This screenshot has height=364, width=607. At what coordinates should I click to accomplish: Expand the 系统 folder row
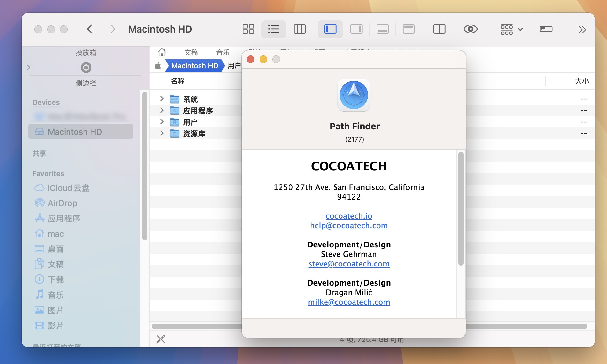coord(162,99)
